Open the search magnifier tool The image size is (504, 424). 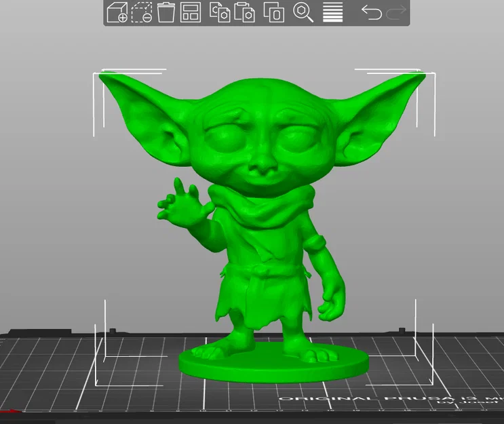coord(303,12)
